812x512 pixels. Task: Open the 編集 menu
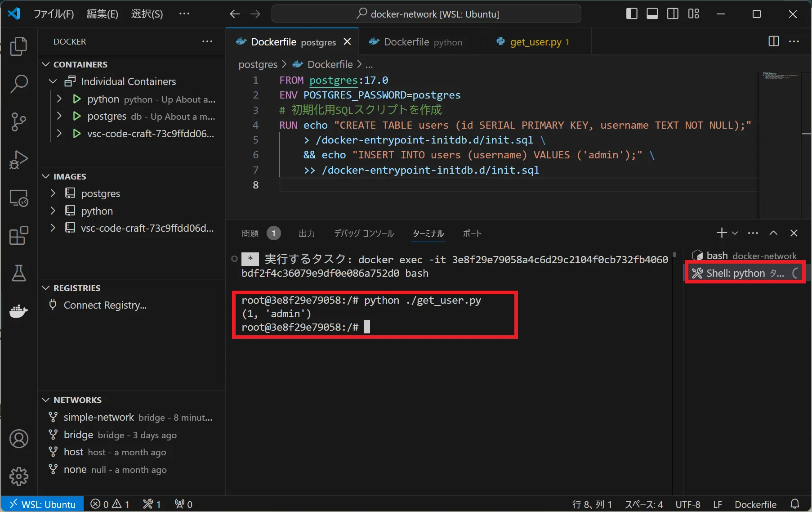tap(102, 13)
